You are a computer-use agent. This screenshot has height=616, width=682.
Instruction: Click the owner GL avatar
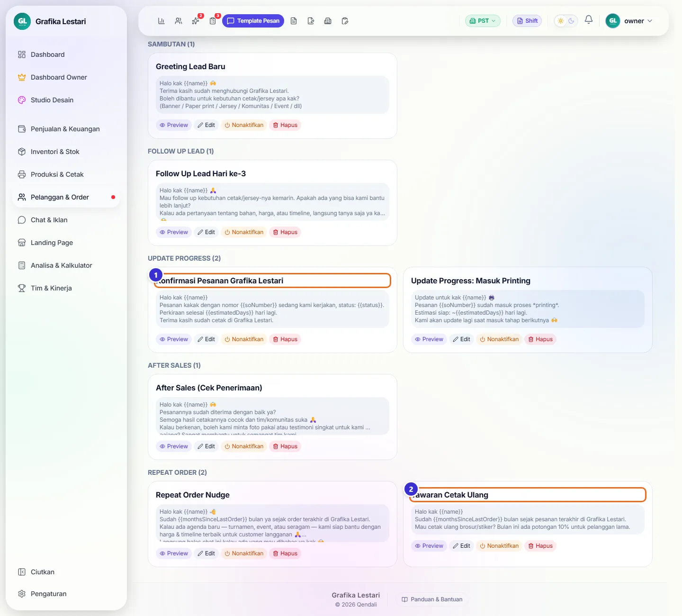613,21
